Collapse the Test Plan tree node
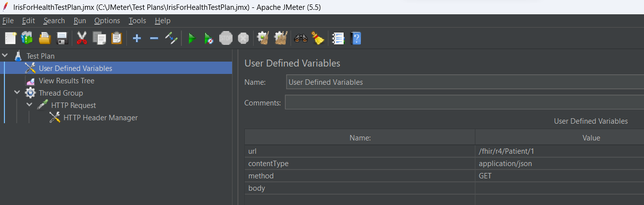The height and width of the screenshot is (205, 644). tap(5, 56)
